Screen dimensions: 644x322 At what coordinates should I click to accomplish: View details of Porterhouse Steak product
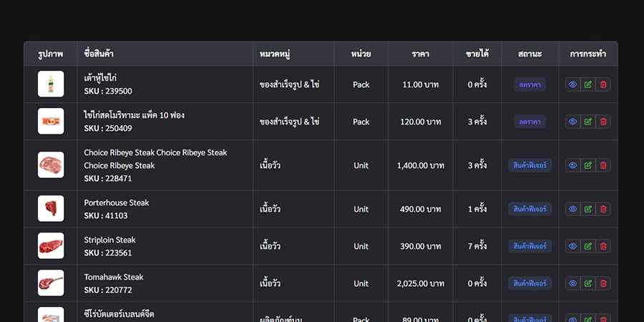click(x=572, y=209)
